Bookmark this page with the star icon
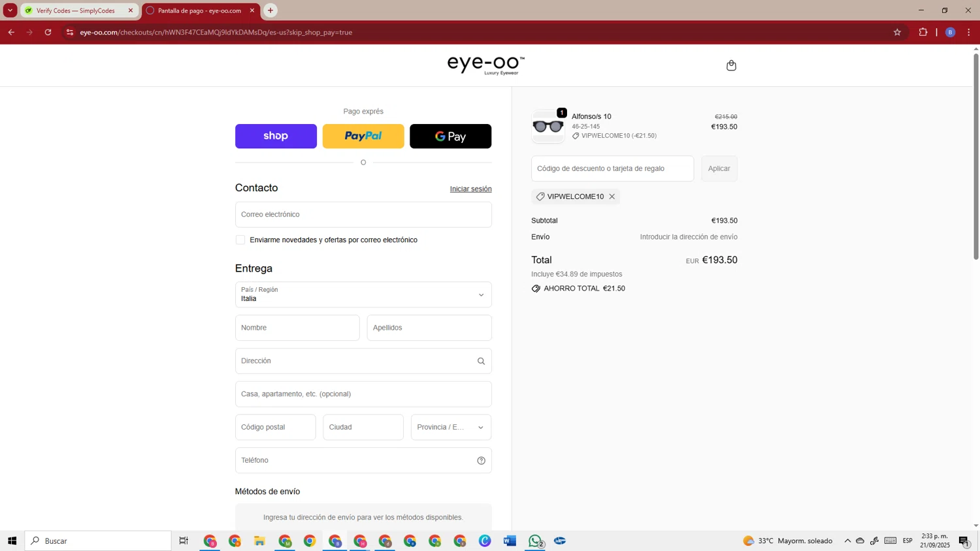 pos(897,32)
